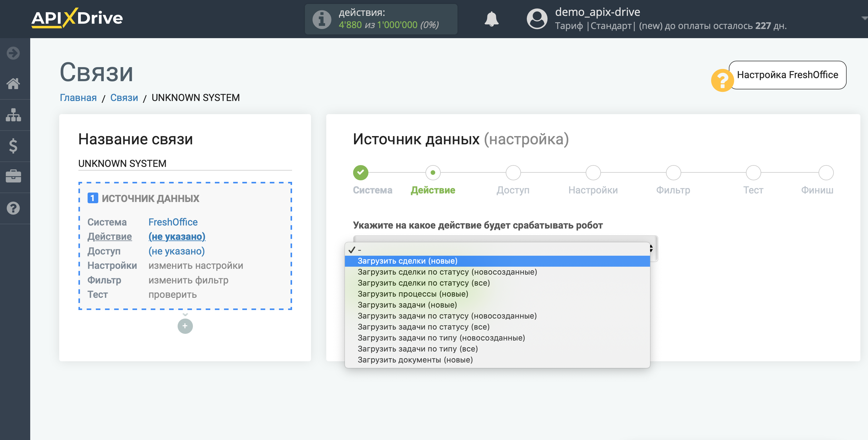This screenshot has width=868, height=440.
Task: Open the Настройка FreshOffice help button
Action: (787, 75)
